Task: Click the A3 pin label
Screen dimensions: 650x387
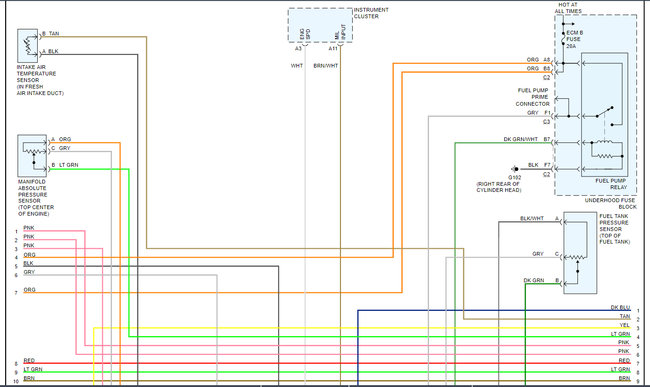Action: click(298, 48)
